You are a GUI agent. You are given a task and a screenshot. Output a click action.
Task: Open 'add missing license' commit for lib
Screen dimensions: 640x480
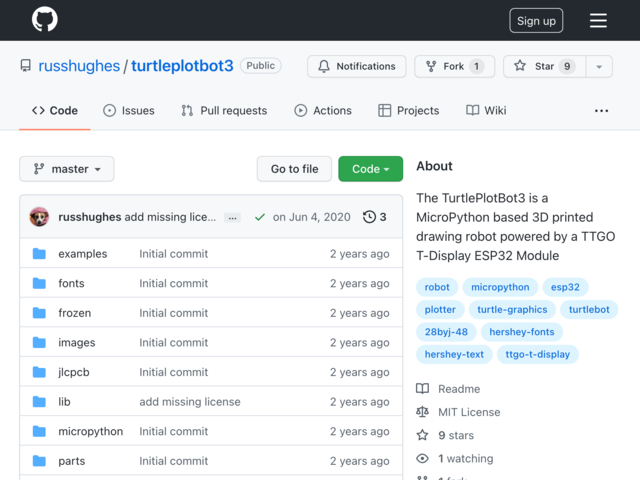(x=190, y=402)
